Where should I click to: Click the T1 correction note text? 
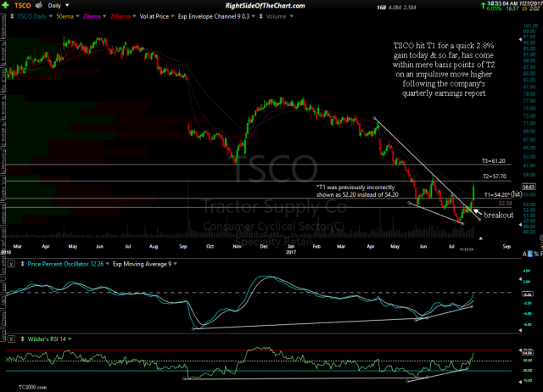pyautogui.click(x=357, y=191)
